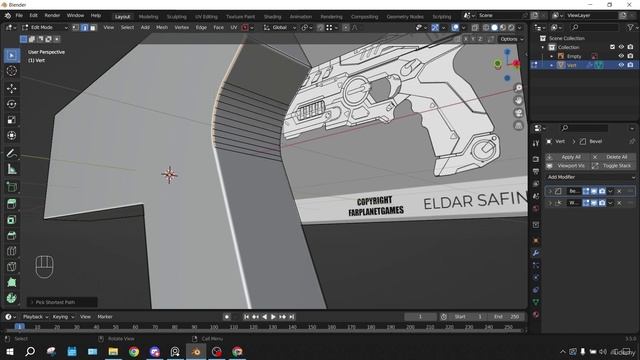The height and width of the screenshot is (360, 640).
Task: Switch to material preview shading
Action: (503, 27)
